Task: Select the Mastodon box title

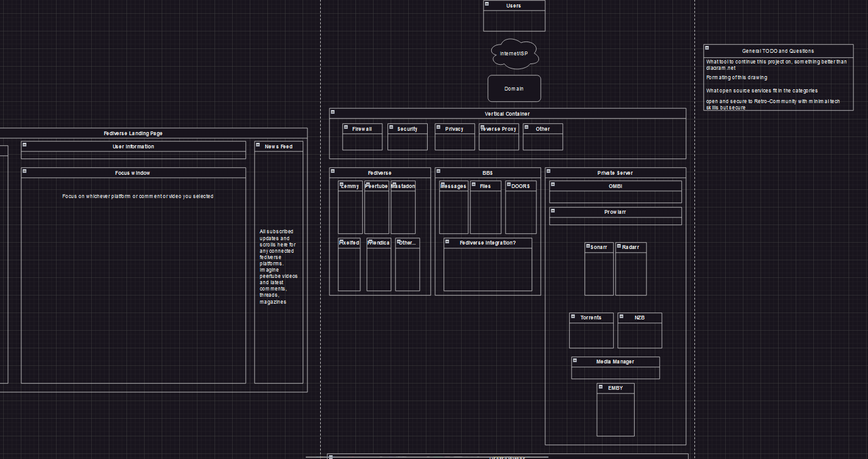Action: (x=403, y=187)
